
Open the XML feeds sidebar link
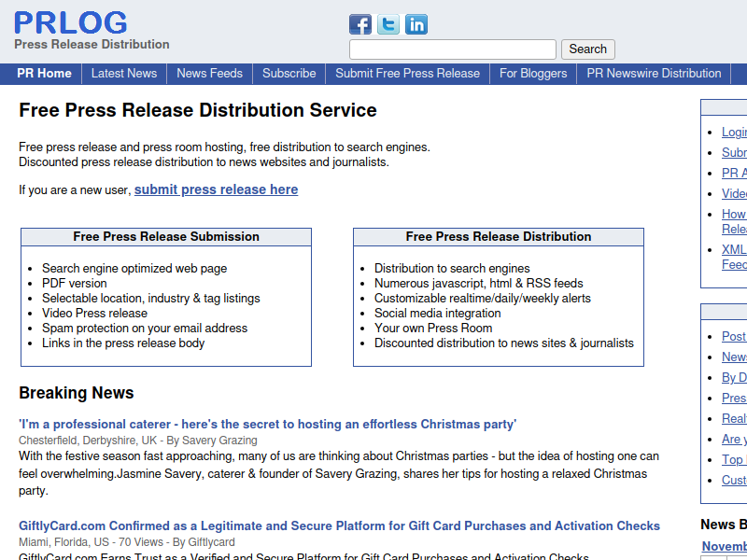(734, 249)
